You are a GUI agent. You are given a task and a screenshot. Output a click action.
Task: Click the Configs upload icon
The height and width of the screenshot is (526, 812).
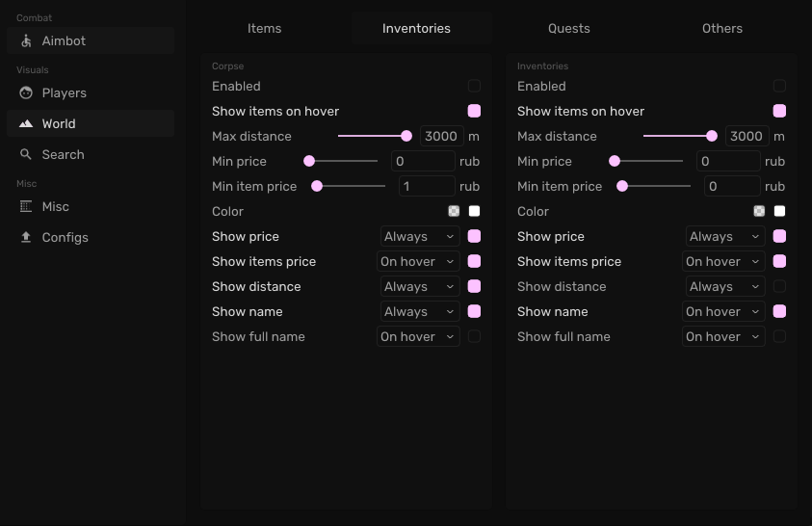pyautogui.click(x=26, y=238)
